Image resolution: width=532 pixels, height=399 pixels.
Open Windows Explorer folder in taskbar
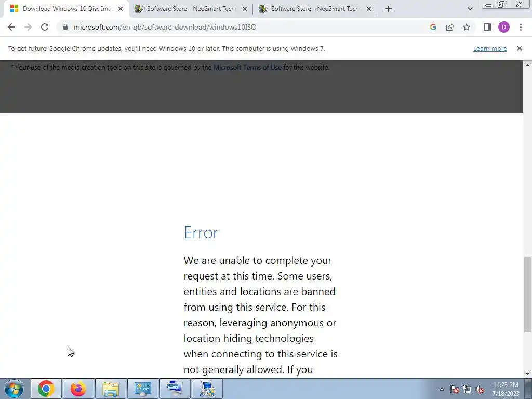(111, 389)
